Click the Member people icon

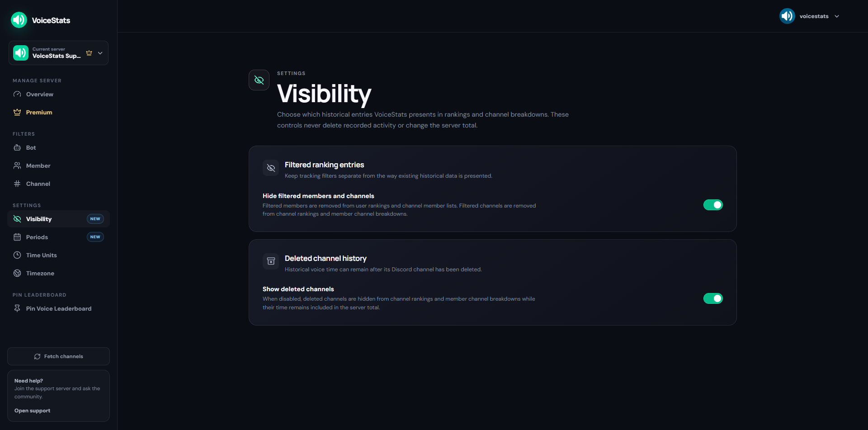pos(17,165)
